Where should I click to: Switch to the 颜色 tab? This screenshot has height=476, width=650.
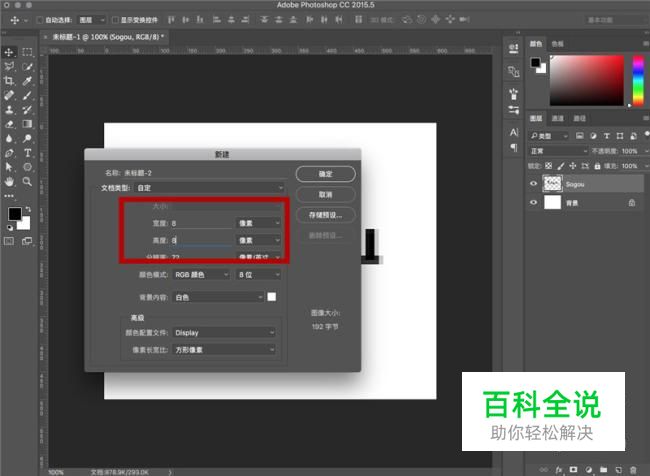[x=536, y=44]
